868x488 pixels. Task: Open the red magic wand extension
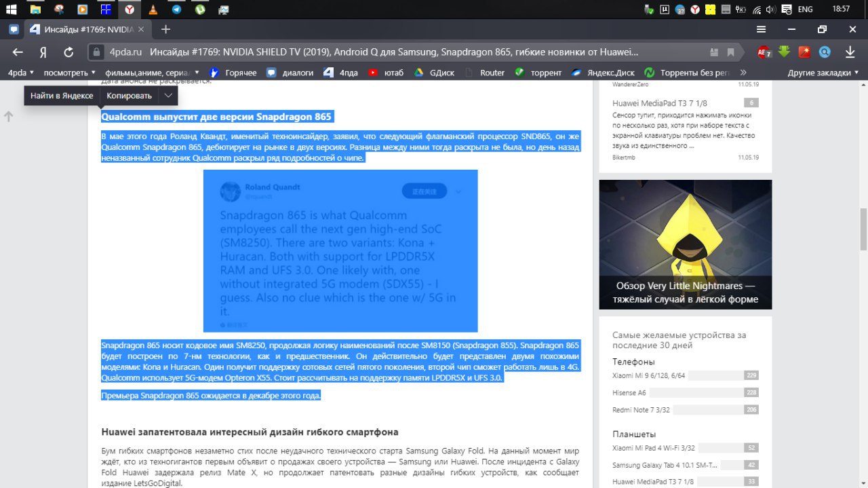pyautogui.click(x=804, y=52)
